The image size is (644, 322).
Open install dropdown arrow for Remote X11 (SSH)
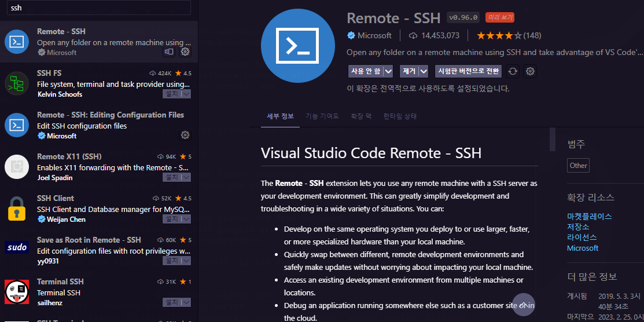[x=186, y=177]
